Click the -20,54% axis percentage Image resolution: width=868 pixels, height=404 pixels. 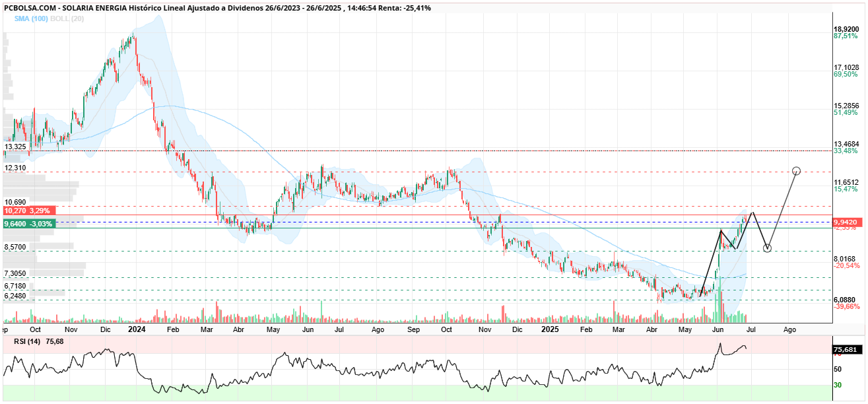[x=847, y=266]
